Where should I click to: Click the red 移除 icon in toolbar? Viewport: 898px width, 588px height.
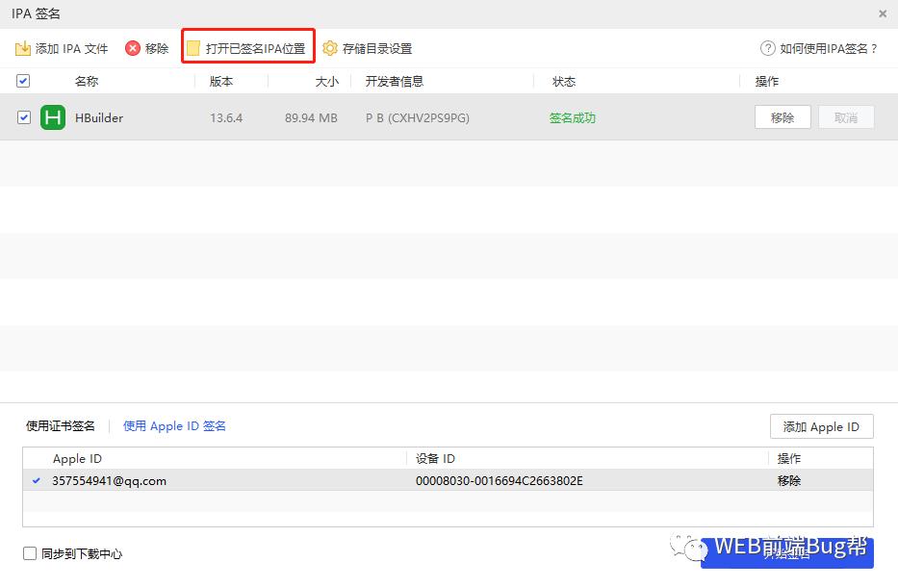[x=132, y=47]
